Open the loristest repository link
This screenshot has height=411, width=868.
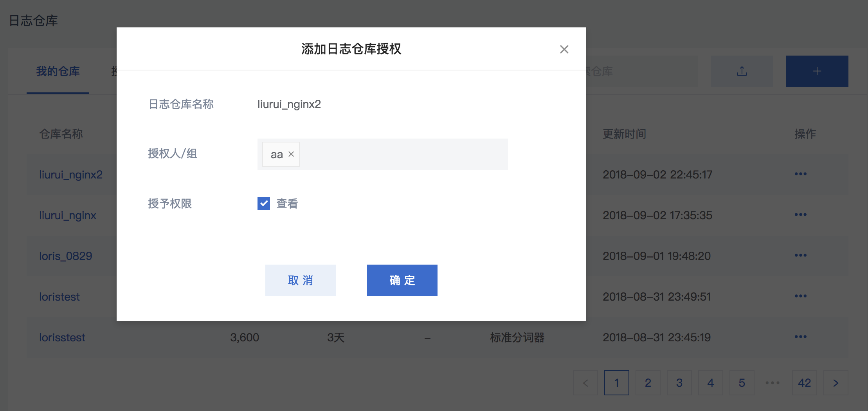59,297
